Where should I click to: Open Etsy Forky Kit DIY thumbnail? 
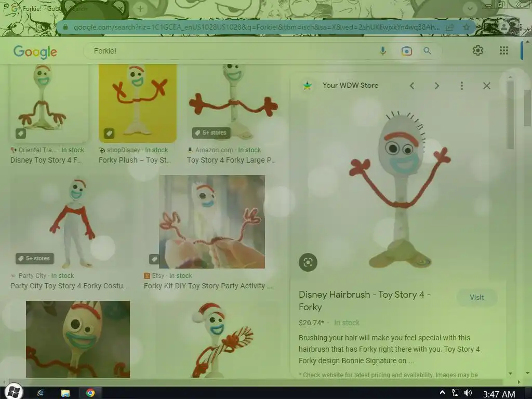point(212,222)
